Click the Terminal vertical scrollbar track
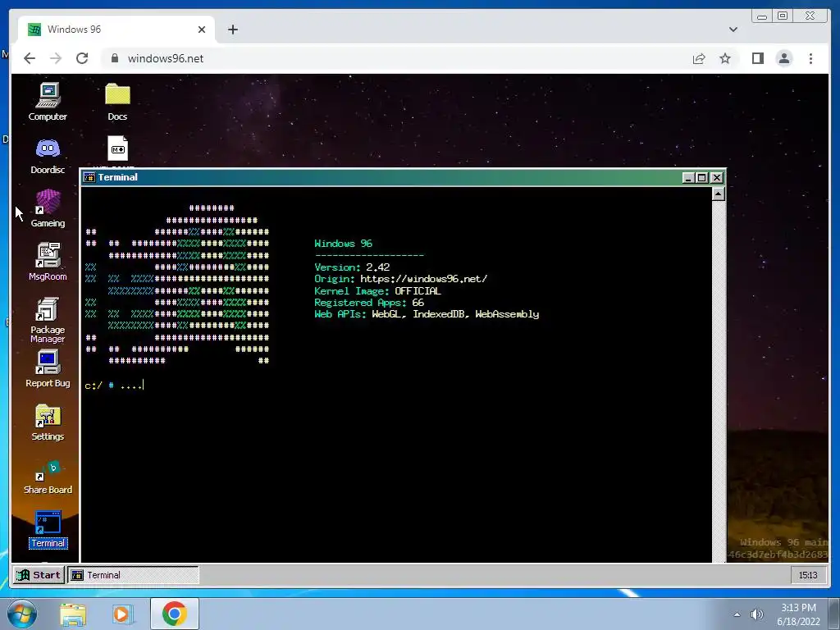 point(719,381)
